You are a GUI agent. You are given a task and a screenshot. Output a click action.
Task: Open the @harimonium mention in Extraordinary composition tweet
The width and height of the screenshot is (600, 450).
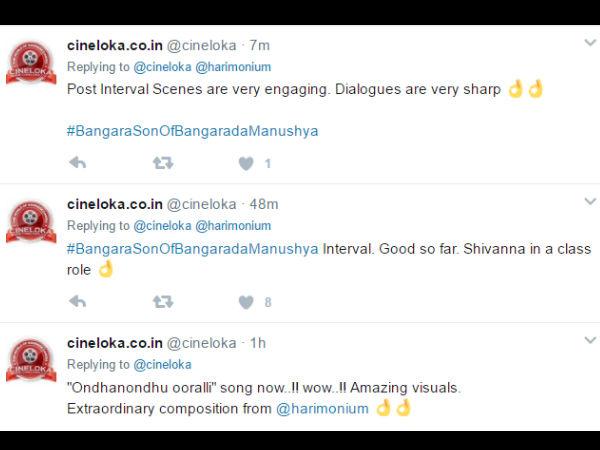(322, 409)
